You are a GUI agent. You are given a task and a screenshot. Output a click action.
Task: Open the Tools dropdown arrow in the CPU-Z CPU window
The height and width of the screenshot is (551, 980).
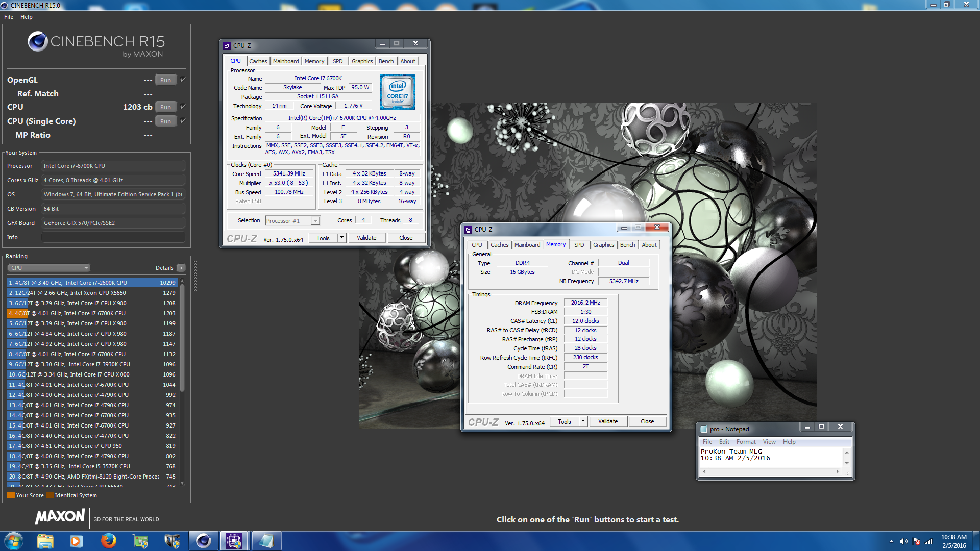pos(341,238)
